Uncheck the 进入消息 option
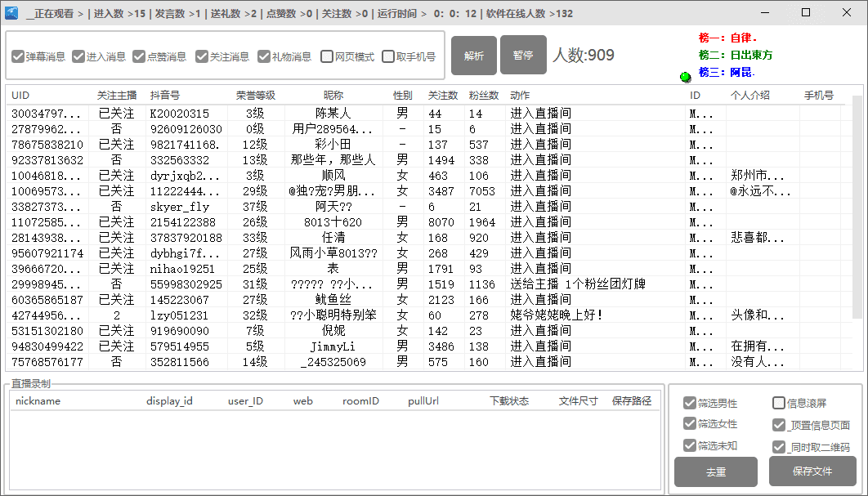This screenshot has height=496, width=868. click(x=78, y=56)
